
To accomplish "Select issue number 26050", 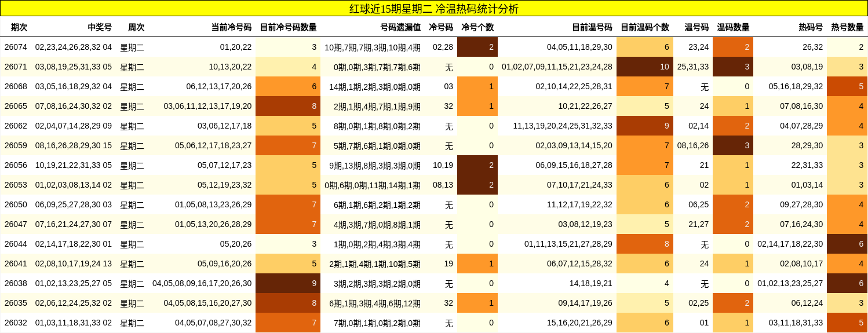I will click(x=16, y=204).
